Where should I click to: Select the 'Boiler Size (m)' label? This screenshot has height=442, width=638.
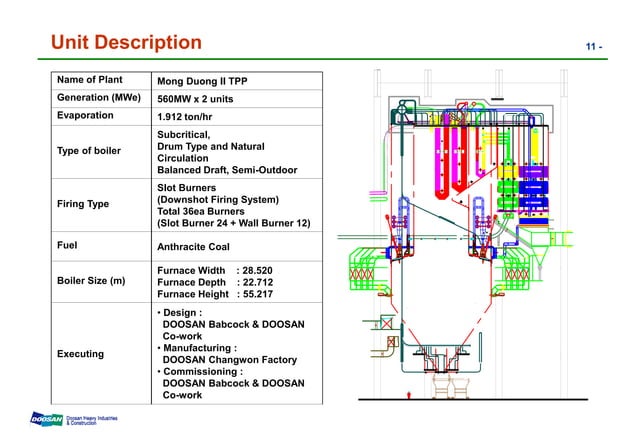click(91, 281)
